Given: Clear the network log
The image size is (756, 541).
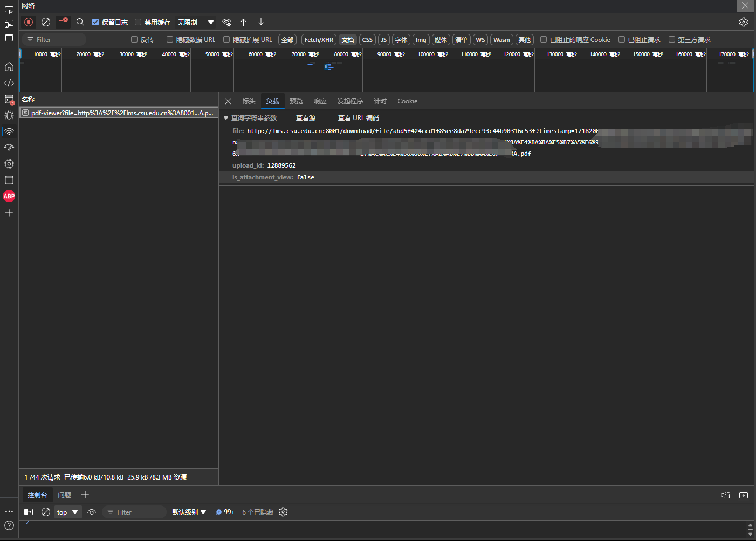Looking at the screenshot, I should tap(46, 22).
